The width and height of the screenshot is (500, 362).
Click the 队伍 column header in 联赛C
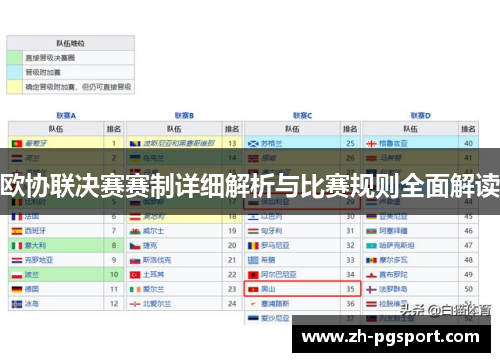tap(292, 129)
